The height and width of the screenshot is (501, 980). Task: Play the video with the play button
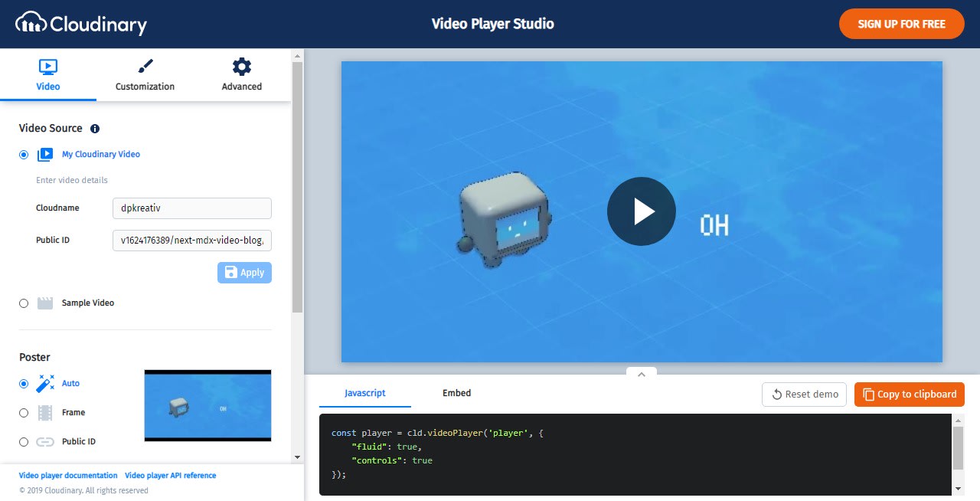point(642,211)
